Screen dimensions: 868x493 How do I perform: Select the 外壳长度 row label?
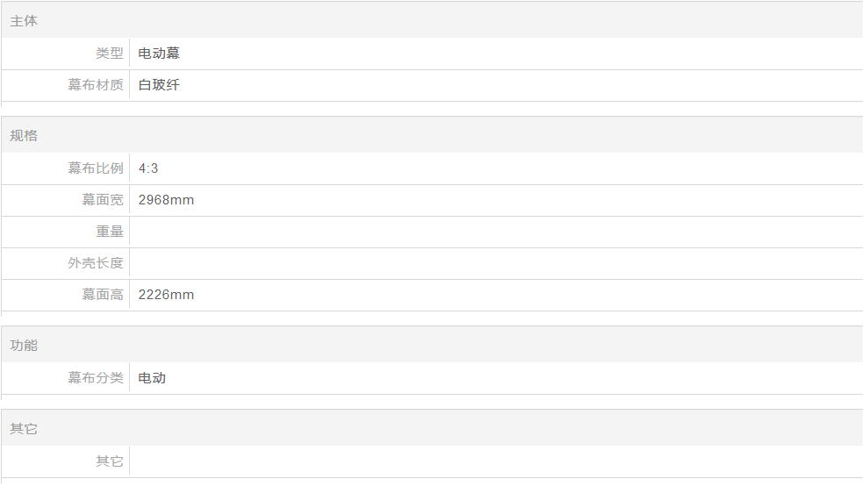95,263
